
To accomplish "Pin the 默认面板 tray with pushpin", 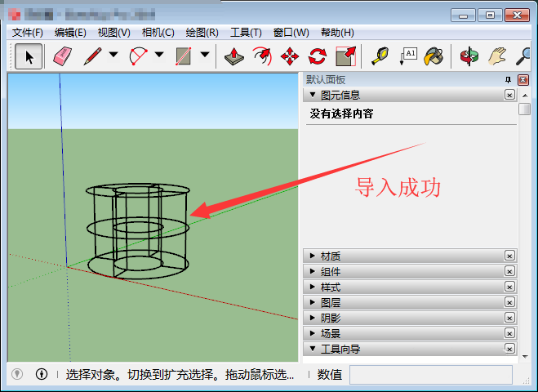I will click(x=508, y=80).
